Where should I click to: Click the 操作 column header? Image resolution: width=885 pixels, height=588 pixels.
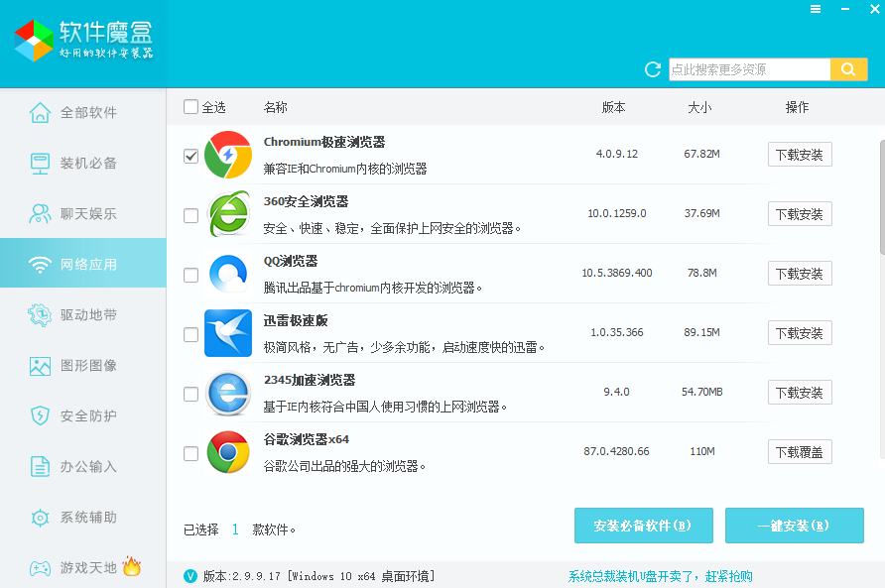[x=797, y=107]
